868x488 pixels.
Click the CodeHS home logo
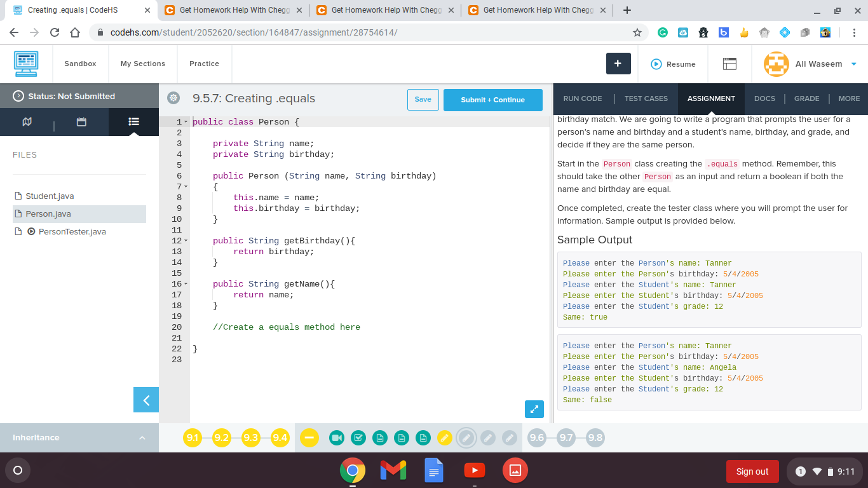(26, 64)
